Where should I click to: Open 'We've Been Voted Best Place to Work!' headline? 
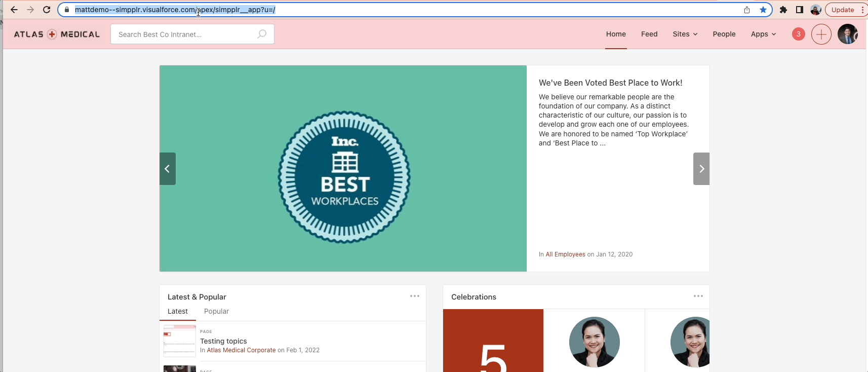click(610, 83)
